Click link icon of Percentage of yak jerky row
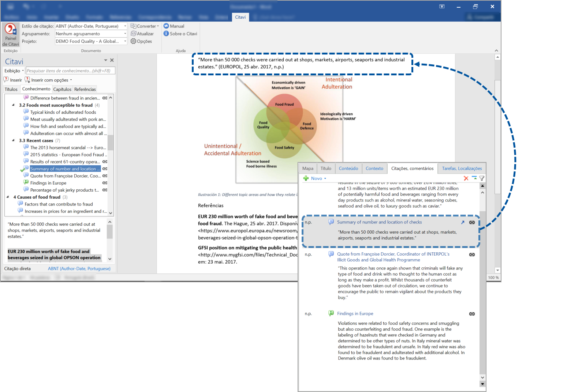This screenshot has width=567, height=392. click(x=105, y=190)
